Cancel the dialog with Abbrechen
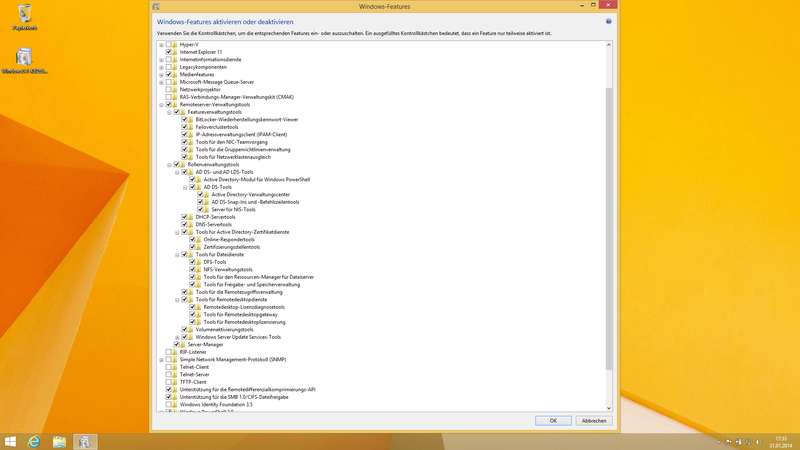 click(x=594, y=421)
